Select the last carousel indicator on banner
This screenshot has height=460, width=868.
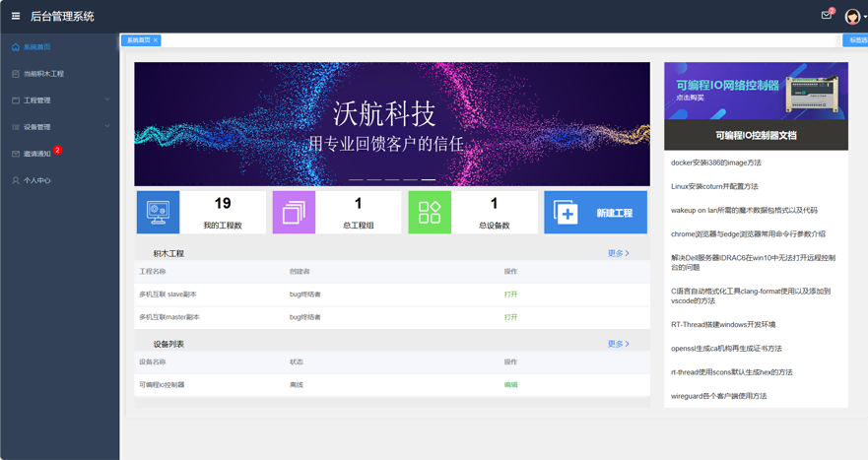coord(428,179)
